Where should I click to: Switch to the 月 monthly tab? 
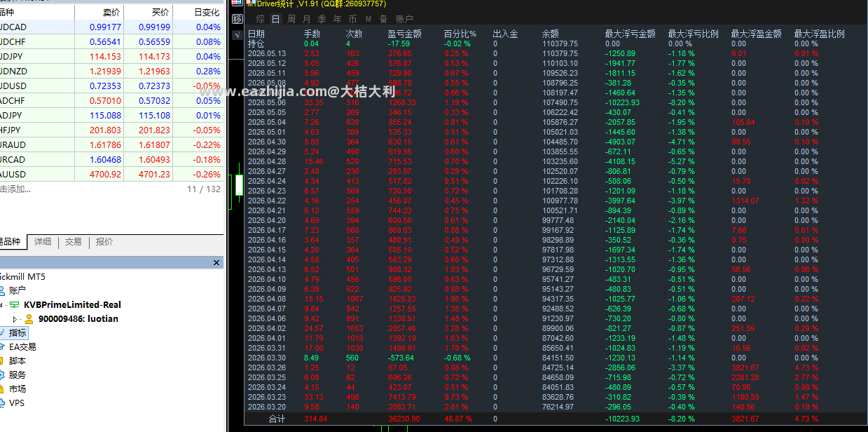click(x=307, y=19)
